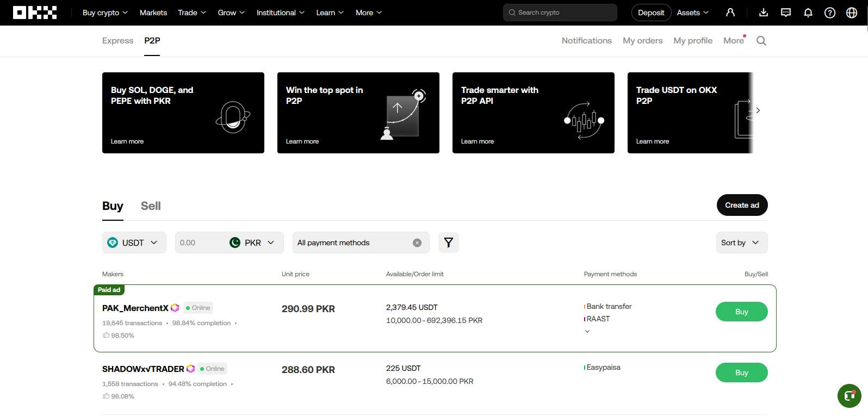Open My orders

[643, 41]
